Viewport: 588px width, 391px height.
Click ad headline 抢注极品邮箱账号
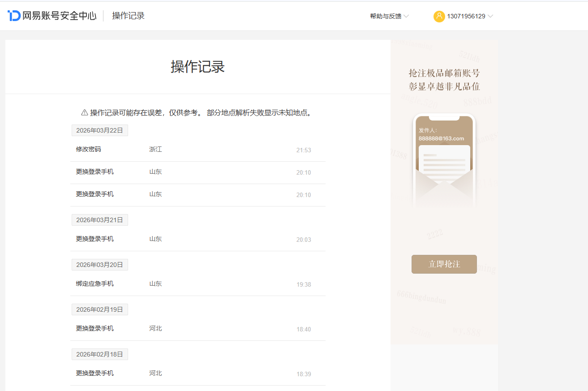click(x=444, y=73)
